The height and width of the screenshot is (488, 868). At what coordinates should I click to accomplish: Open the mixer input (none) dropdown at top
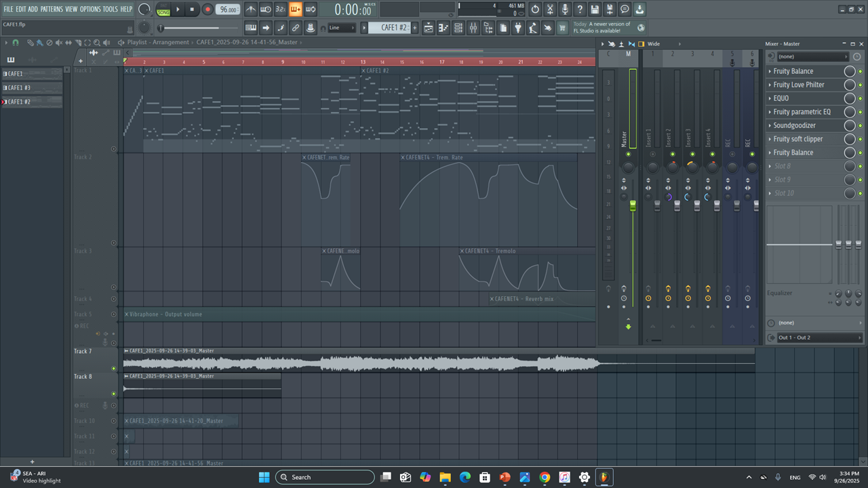[x=812, y=56]
